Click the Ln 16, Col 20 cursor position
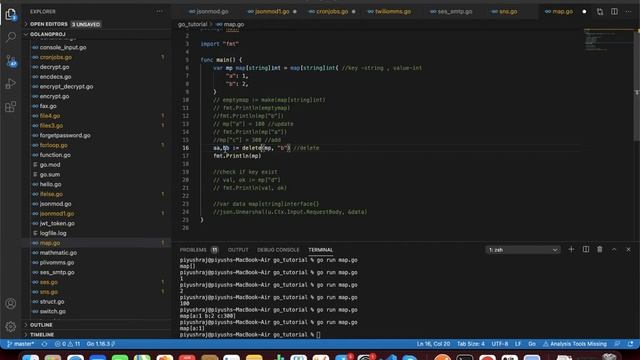Image resolution: width=640 pixels, height=360 pixels. tap(433, 344)
